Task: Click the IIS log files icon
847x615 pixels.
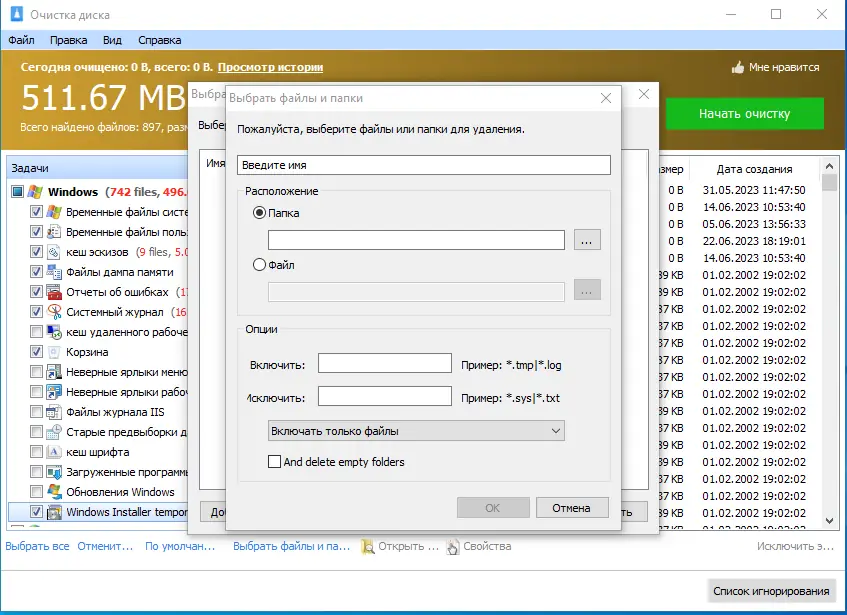Action: pos(54,411)
